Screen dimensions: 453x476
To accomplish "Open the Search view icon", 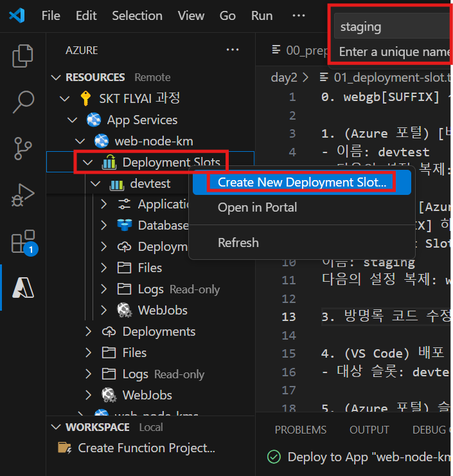I will [x=23, y=102].
